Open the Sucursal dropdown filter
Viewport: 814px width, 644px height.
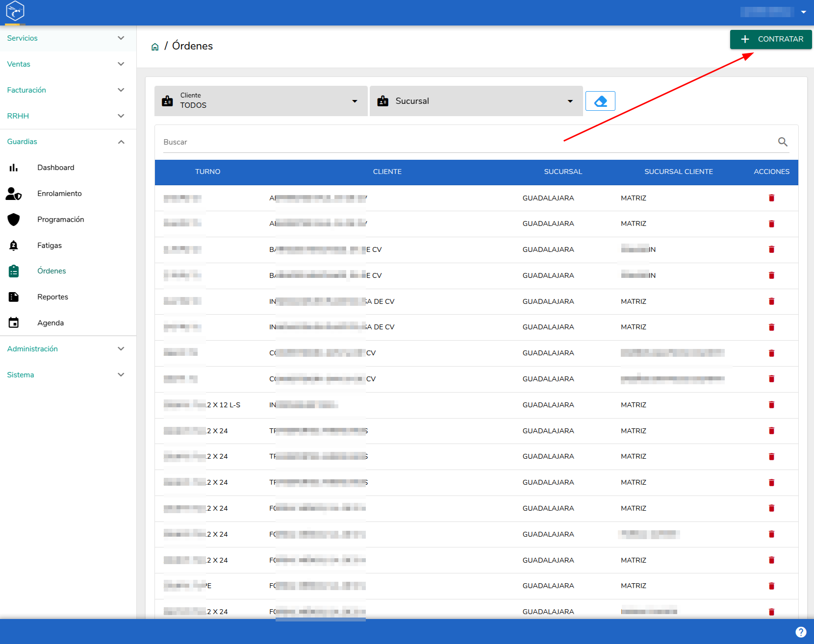click(476, 101)
